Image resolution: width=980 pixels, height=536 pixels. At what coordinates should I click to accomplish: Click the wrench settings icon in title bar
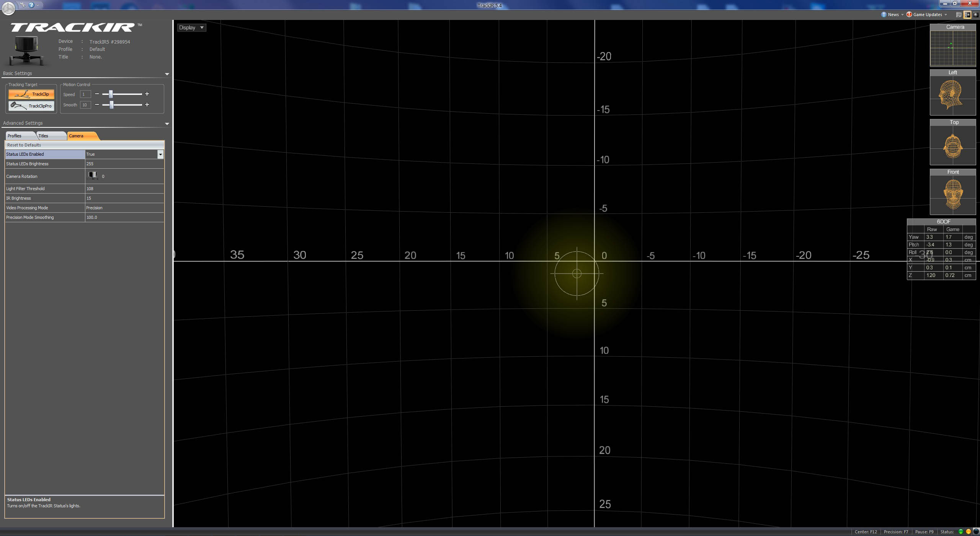[23, 5]
